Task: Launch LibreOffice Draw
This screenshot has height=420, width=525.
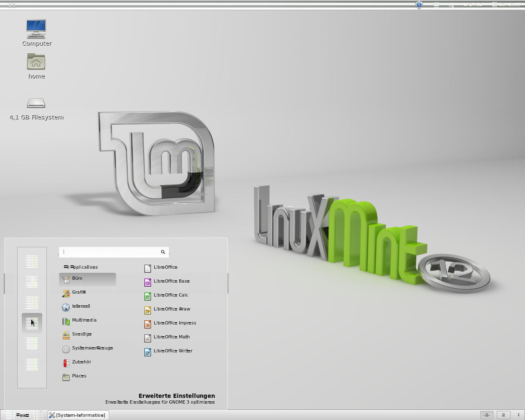Action: (167, 310)
